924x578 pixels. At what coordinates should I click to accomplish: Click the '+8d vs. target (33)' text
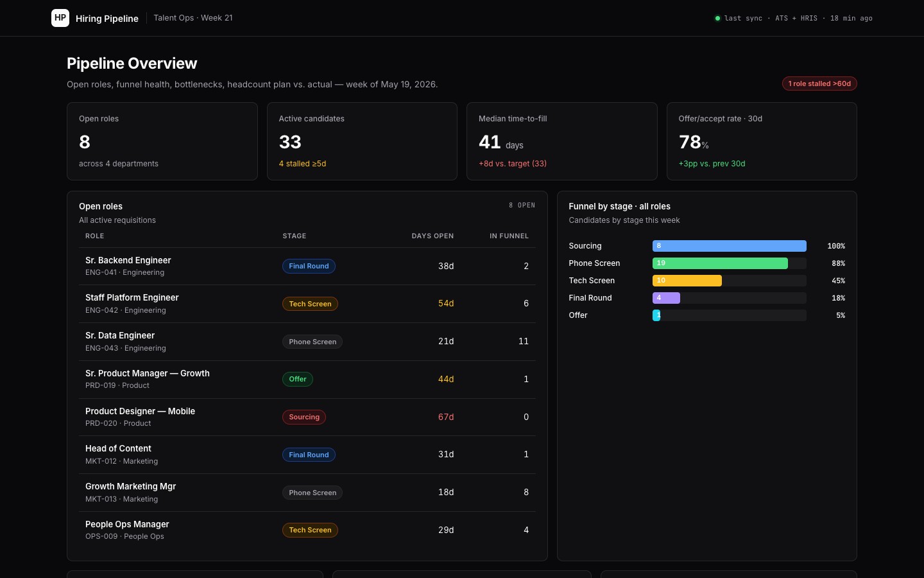[x=513, y=164]
